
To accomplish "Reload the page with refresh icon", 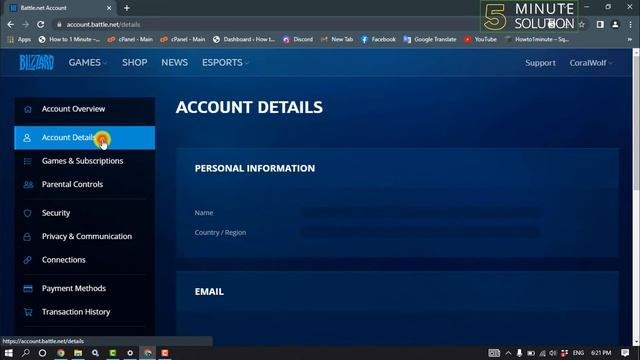I will [x=40, y=24].
